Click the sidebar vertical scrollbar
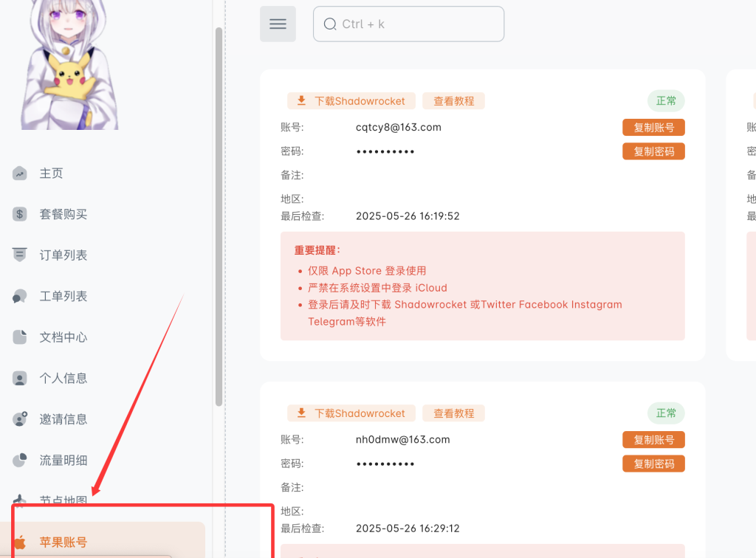756x558 pixels. (x=219, y=217)
